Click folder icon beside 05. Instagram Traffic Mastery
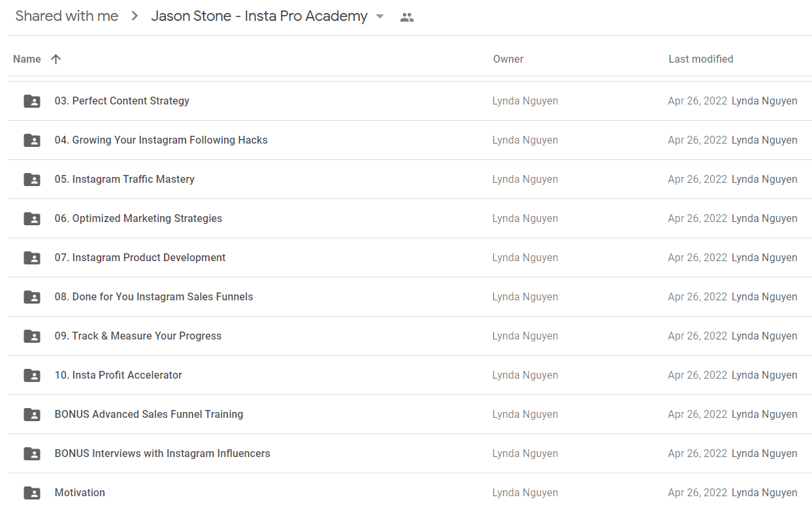 pyautogui.click(x=31, y=180)
